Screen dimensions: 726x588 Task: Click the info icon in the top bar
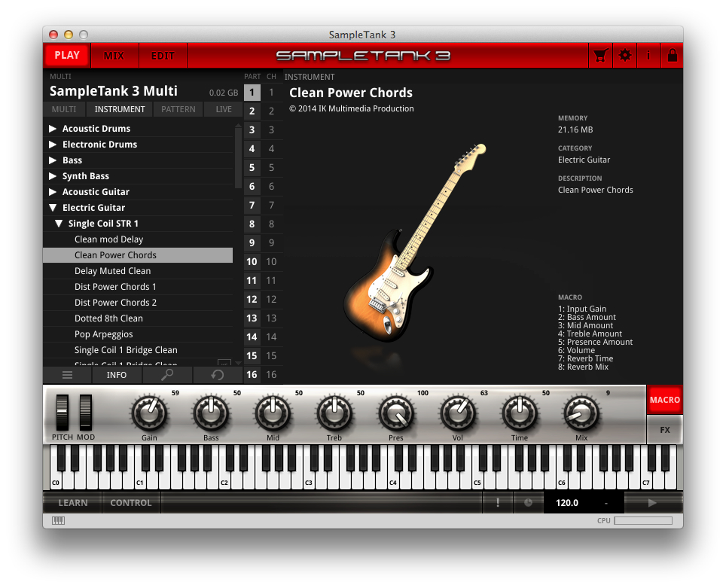[648, 55]
